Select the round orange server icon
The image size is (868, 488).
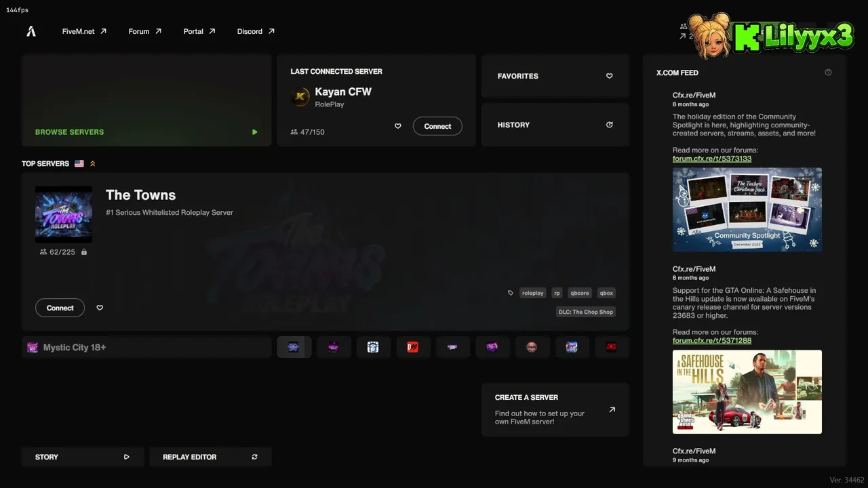pos(532,347)
